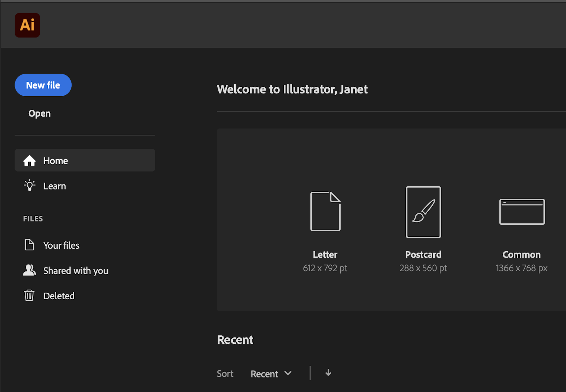Create a document with New file button

pos(43,85)
